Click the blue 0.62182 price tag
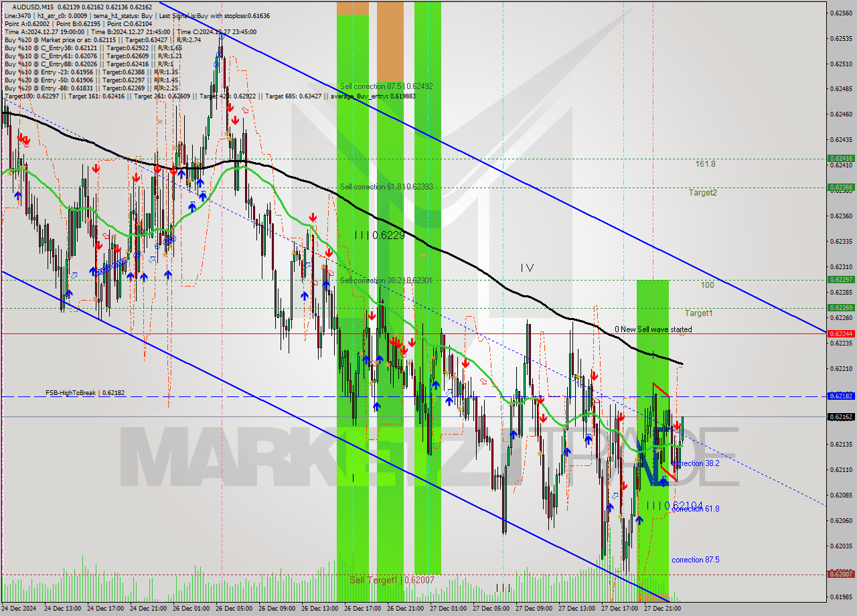This screenshot has height=616, width=857. (841, 396)
